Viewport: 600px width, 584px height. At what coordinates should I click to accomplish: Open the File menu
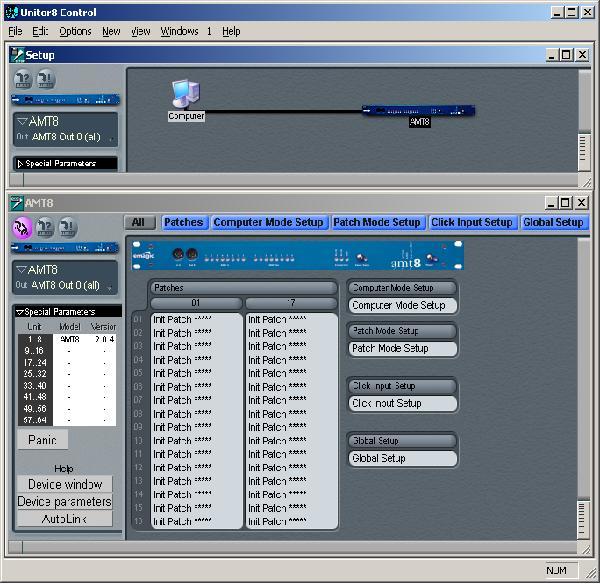click(x=15, y=31)
